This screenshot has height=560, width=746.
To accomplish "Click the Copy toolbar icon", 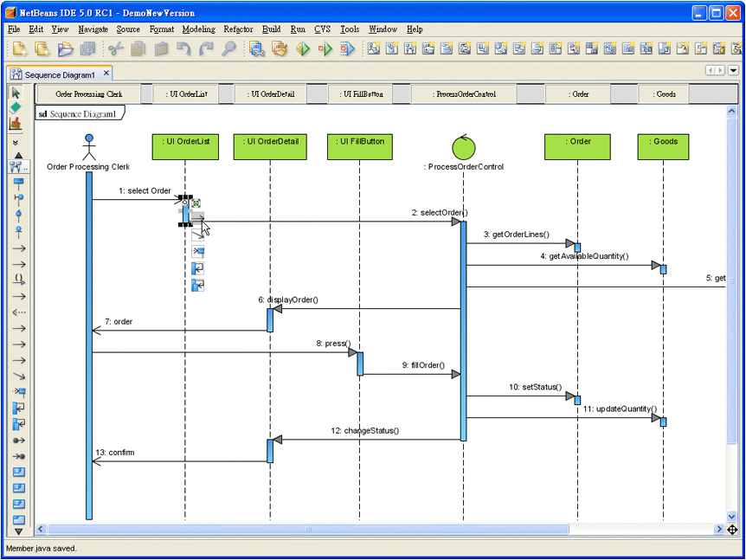I will (x=138, y=48).
